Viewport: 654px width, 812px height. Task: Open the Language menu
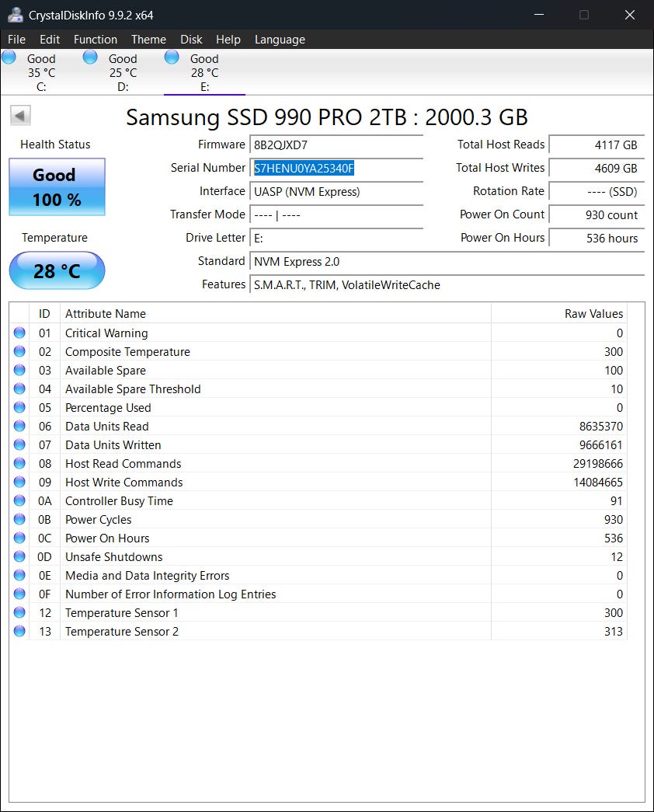tap(280, 40)
